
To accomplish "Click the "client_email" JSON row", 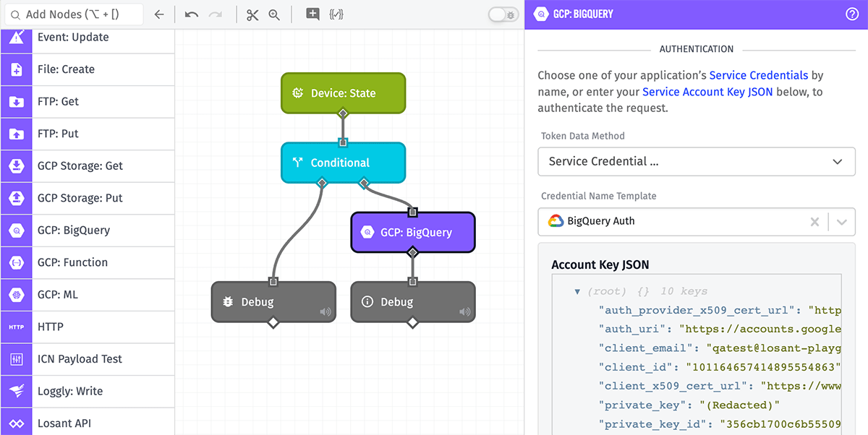I will [720, 348].
